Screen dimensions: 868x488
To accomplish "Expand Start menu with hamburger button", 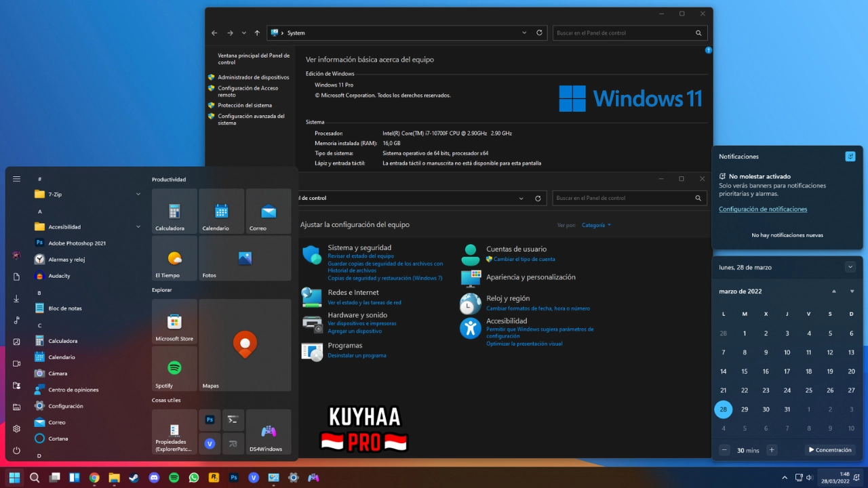I will pos(16,179).
